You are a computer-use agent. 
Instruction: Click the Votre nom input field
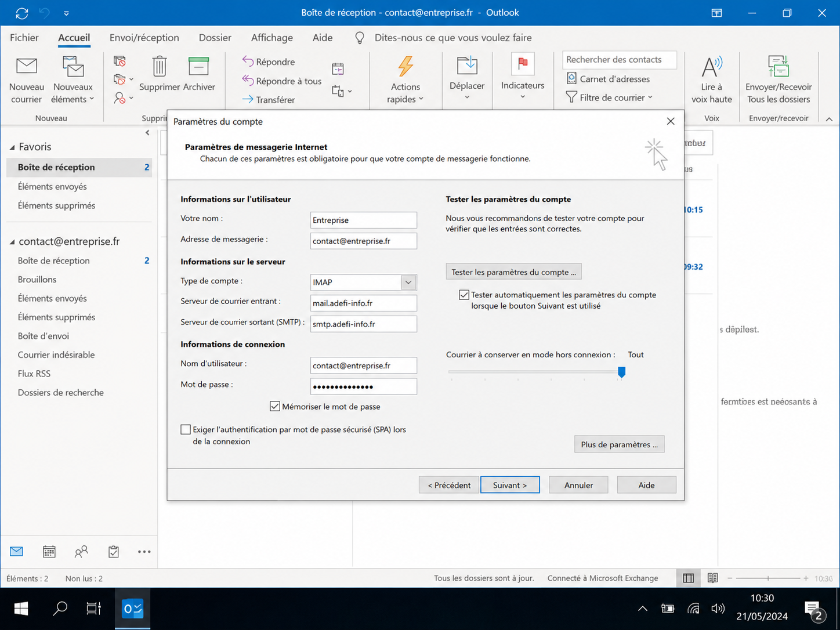[x=364, y=220]
